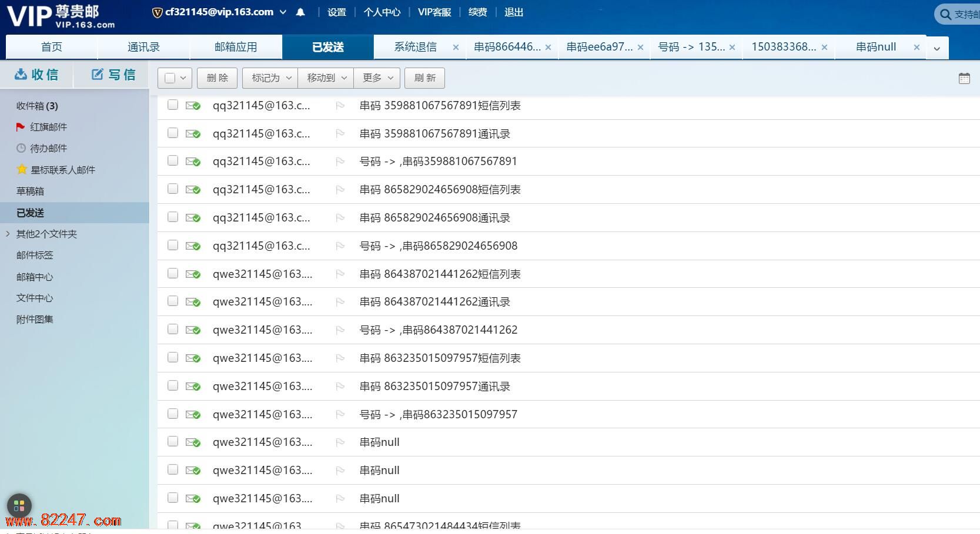Expand the 移动到 dropdown menu
980x534 pixels.
[326, 78]
